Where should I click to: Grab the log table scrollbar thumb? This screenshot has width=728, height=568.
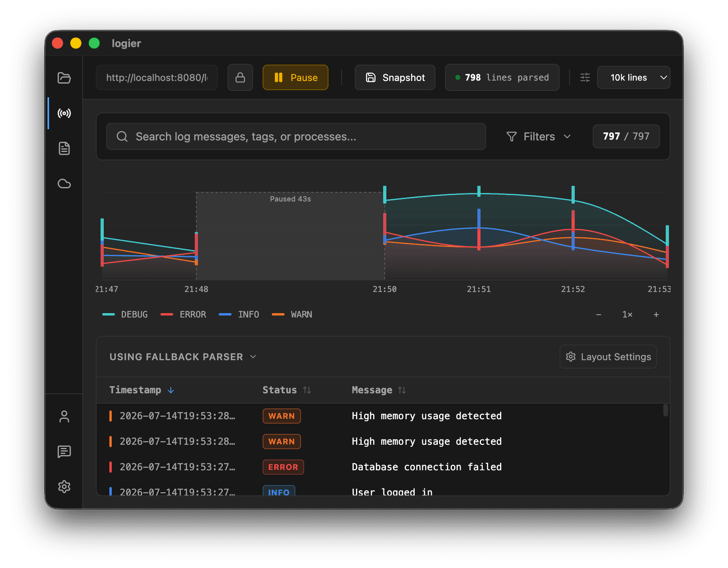(x=665, y=410)
